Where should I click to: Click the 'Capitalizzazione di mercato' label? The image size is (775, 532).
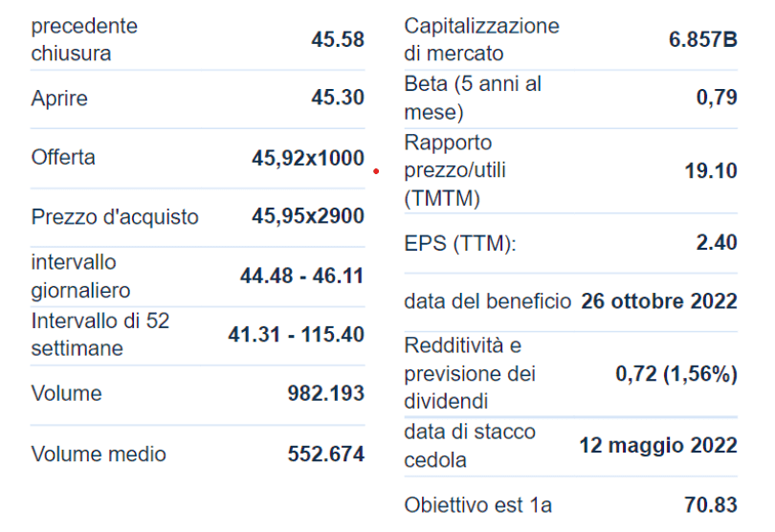(481, 39)
